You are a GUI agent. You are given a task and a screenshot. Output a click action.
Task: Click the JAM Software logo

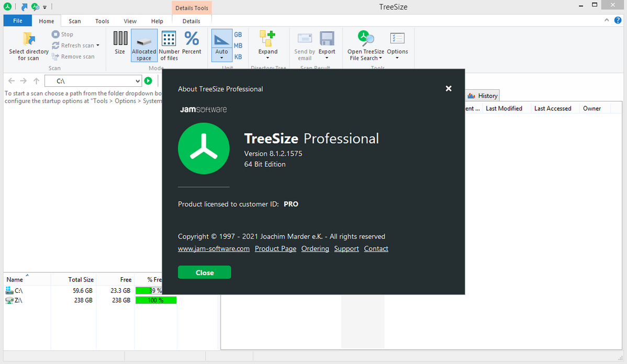pos(203,109)
